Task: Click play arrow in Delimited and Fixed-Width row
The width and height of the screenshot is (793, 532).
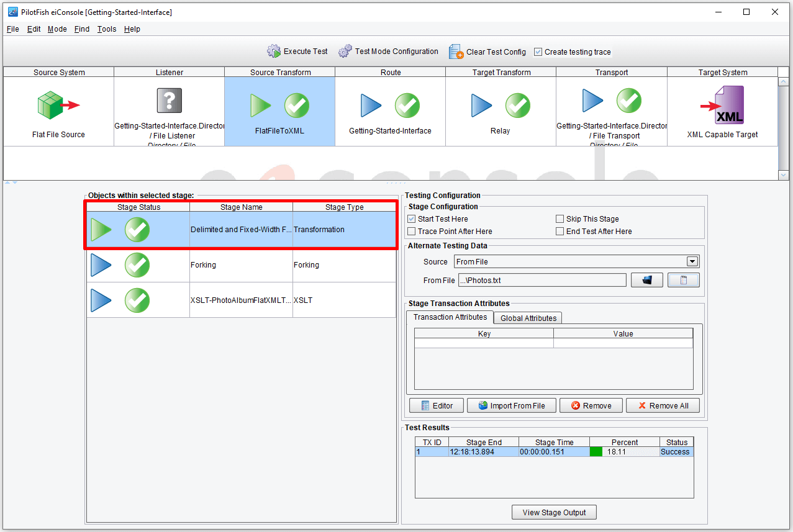Action: (x=102, y=230)
